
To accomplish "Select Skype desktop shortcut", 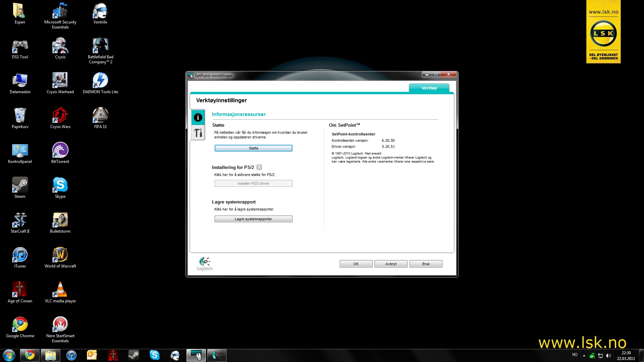I will [x=60, y=188].
